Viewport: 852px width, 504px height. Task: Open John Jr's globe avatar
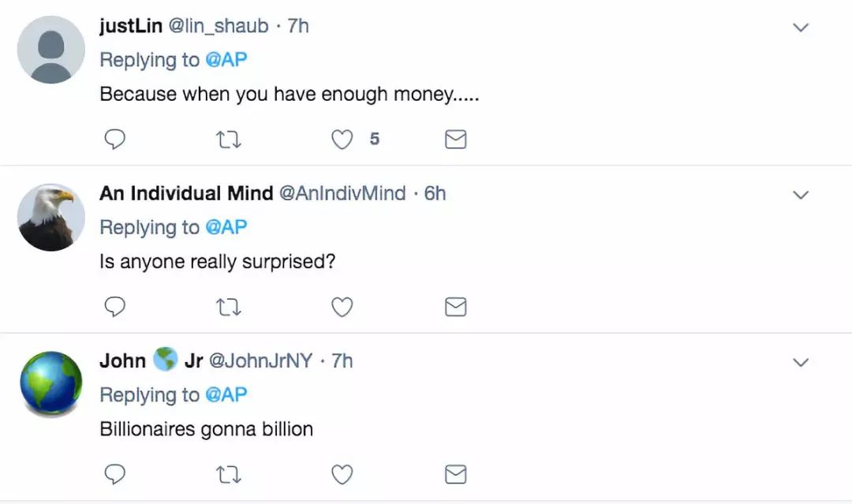51,384
